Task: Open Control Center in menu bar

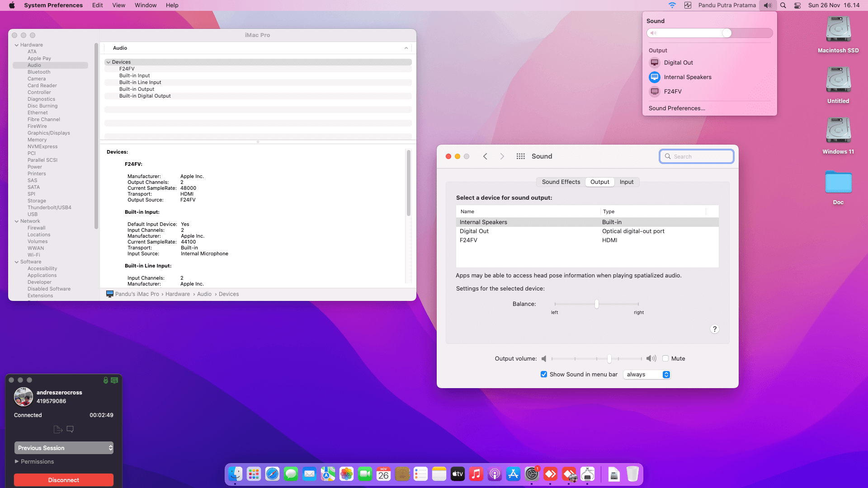Action: pos(797,5)
